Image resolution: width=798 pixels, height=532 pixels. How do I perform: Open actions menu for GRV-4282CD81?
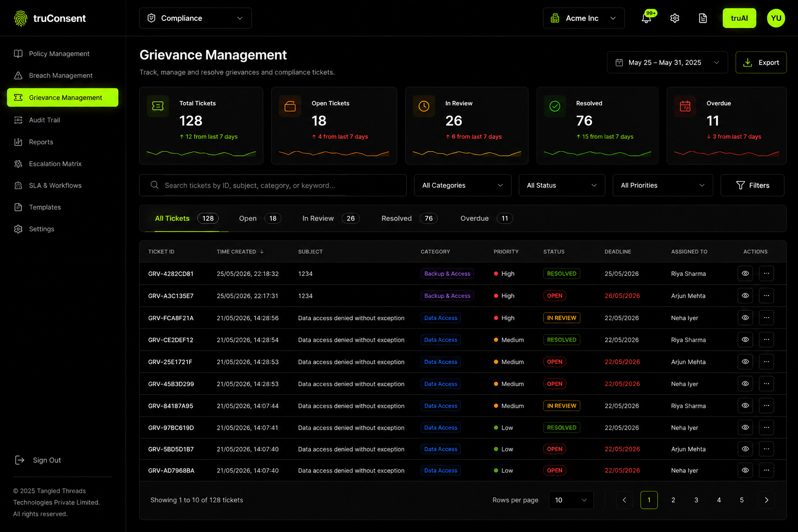pos(766,273)
